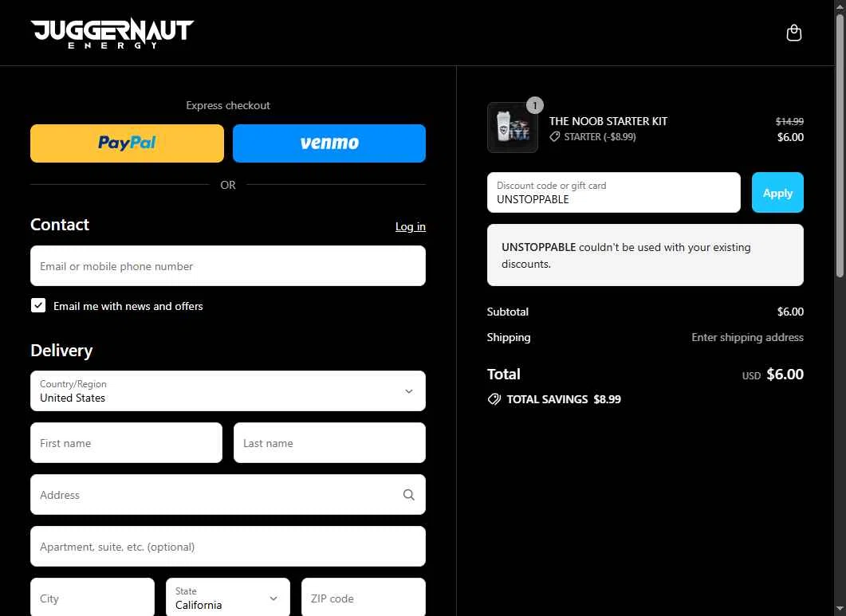The height and width of the screenshot is (616, 846).
Task: Open the State dropdown showing California
Action: coord(228,597)
